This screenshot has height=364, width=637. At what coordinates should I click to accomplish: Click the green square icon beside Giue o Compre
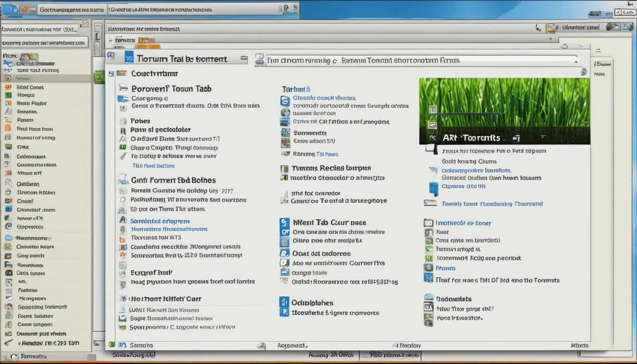[122, 147]
